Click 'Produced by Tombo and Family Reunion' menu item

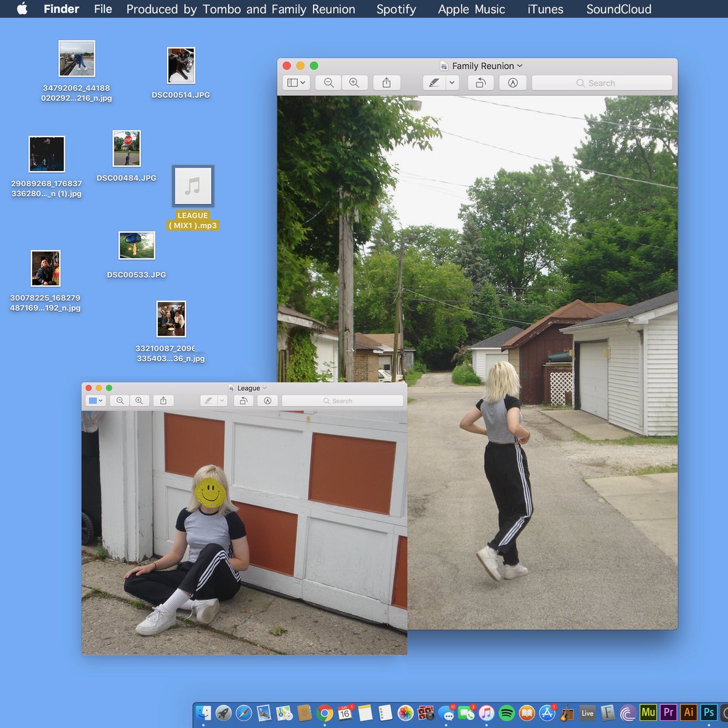click(241, 9)
